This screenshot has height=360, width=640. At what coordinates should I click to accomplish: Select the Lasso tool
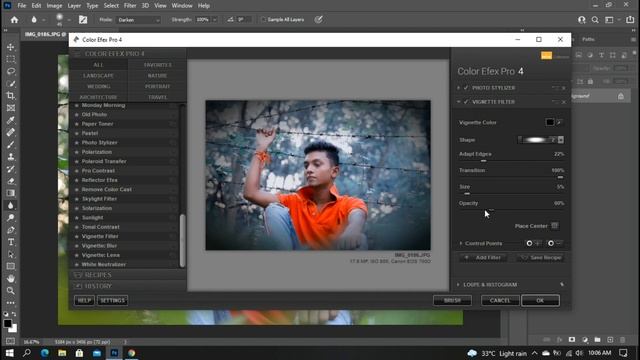(x=11, y=71)
